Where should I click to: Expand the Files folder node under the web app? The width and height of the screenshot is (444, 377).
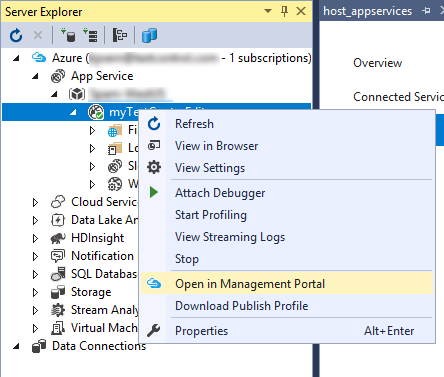[92, 130]
